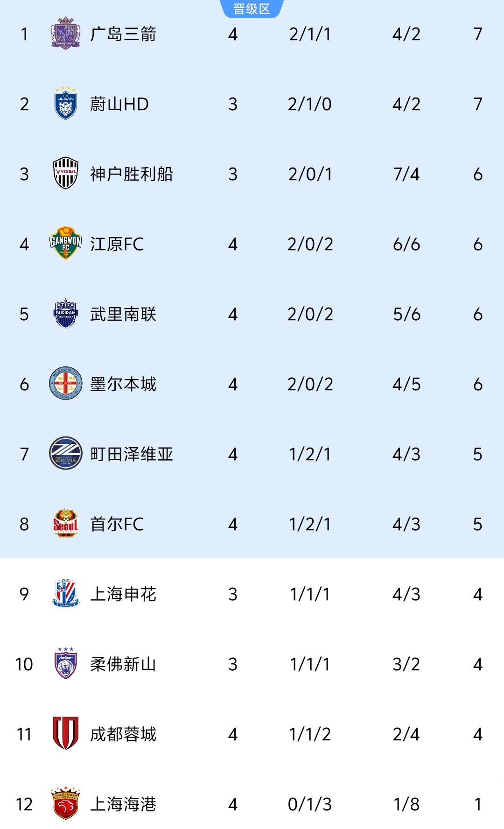Select the 晋级区 label tab
The height and width of the screenshot is (829, 504).
click(252, 8)
